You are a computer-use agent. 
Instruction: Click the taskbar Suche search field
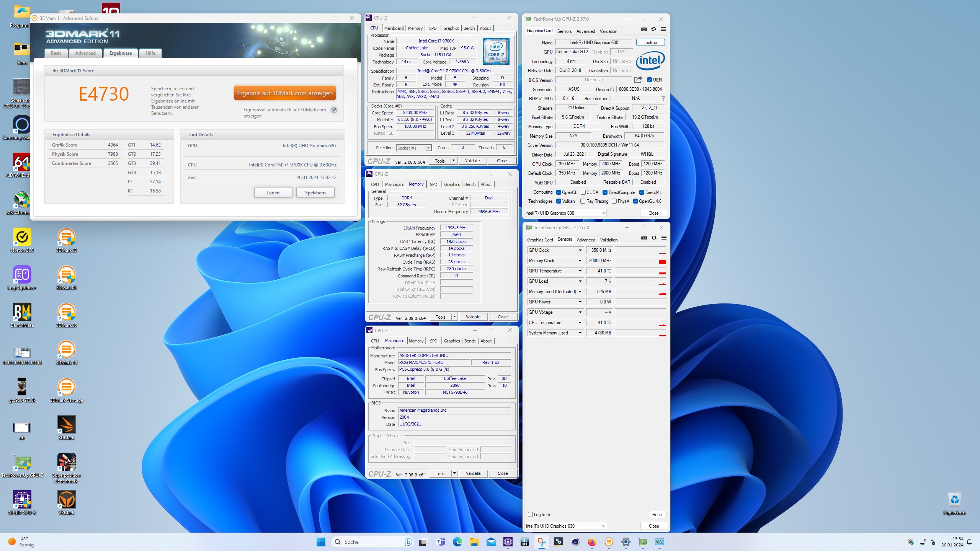coord(372,542)
